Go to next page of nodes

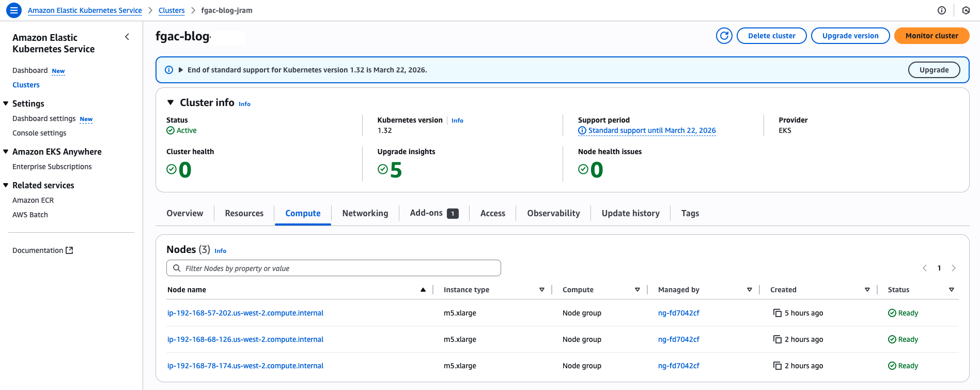pos(953,268)
